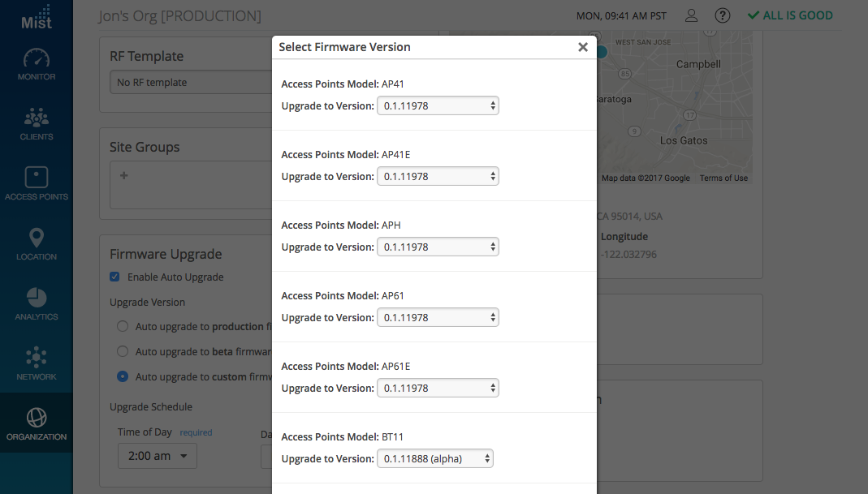Image resolution: width=868 pixels, height=494 pixels.
Task: Select auto upgrade to production firmware
Action: (123, 327)
